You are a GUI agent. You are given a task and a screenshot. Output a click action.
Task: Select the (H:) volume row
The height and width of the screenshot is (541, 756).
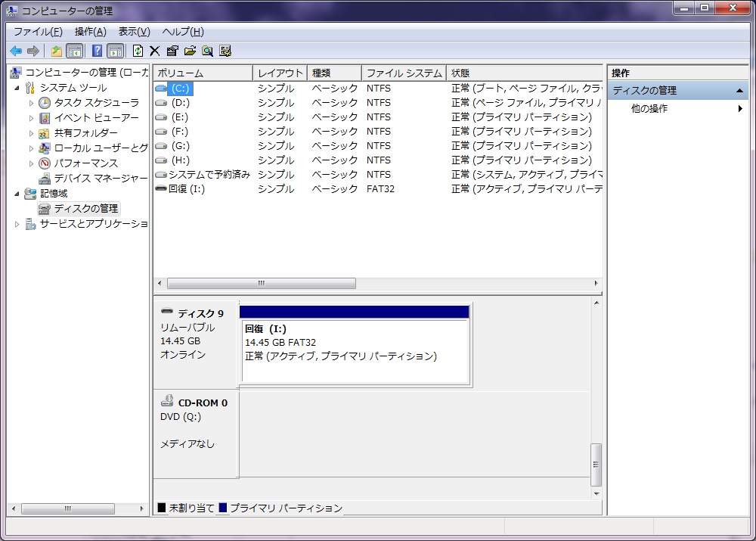(x=378, y=160)
